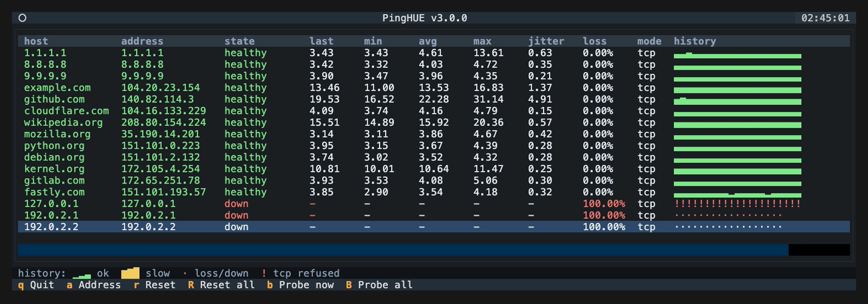Click the avg value 15.92
This screenshot has height=304, width=868.
[433, 123]
